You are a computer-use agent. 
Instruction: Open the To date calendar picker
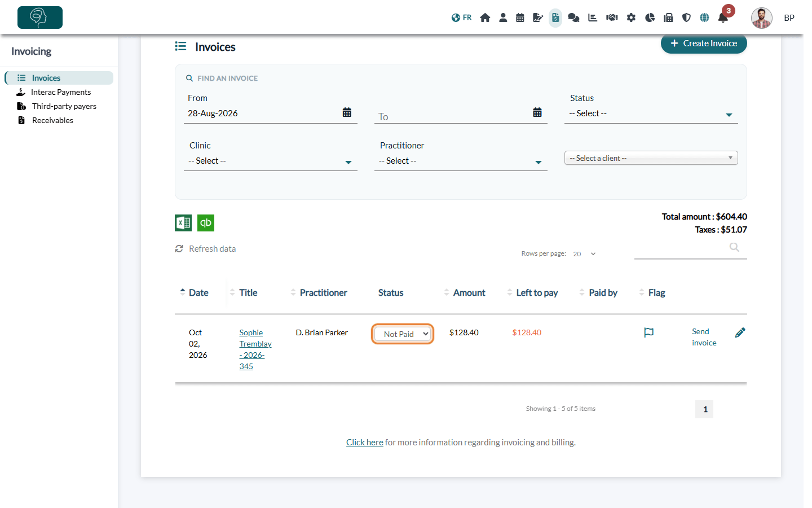[x=537, y=112]
